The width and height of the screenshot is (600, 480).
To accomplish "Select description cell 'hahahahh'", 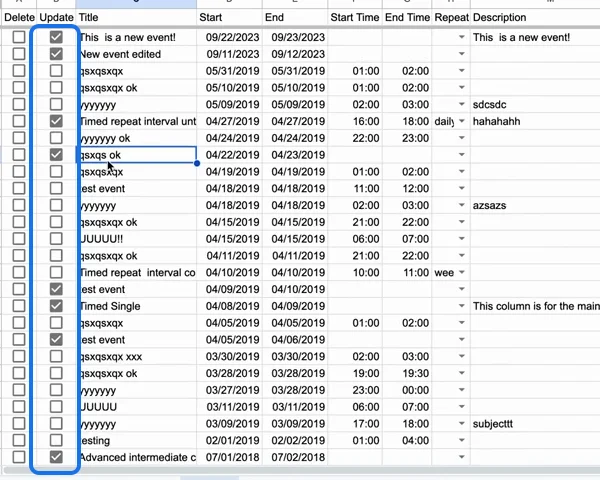I will coord(535,121).
